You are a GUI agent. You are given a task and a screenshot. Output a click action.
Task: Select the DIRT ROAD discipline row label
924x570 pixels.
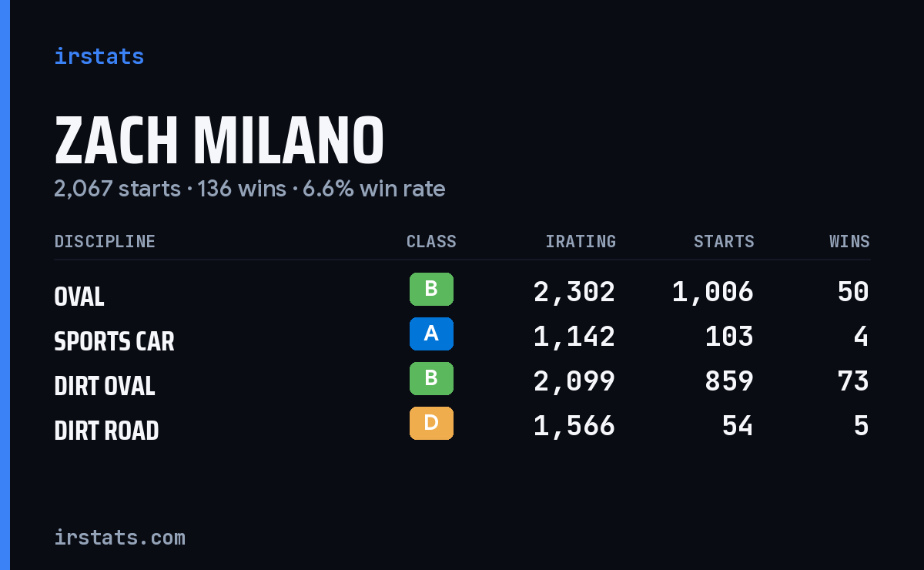click(x=106, y=431)
